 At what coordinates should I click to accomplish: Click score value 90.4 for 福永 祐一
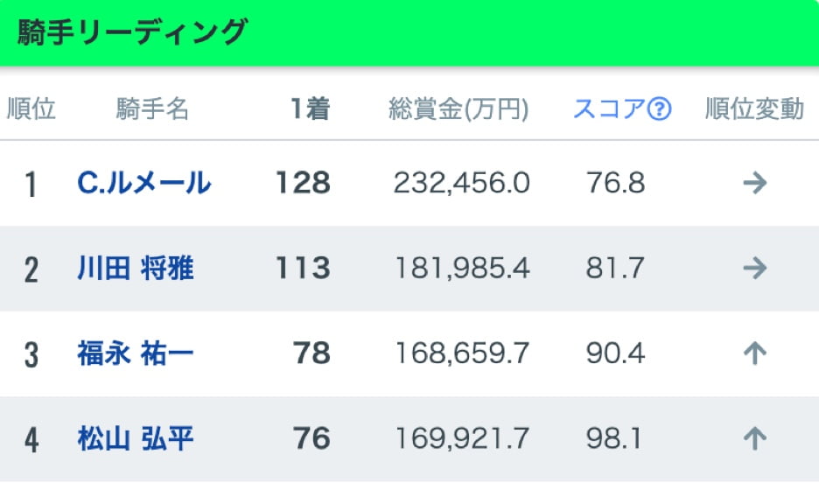[615, 353]
